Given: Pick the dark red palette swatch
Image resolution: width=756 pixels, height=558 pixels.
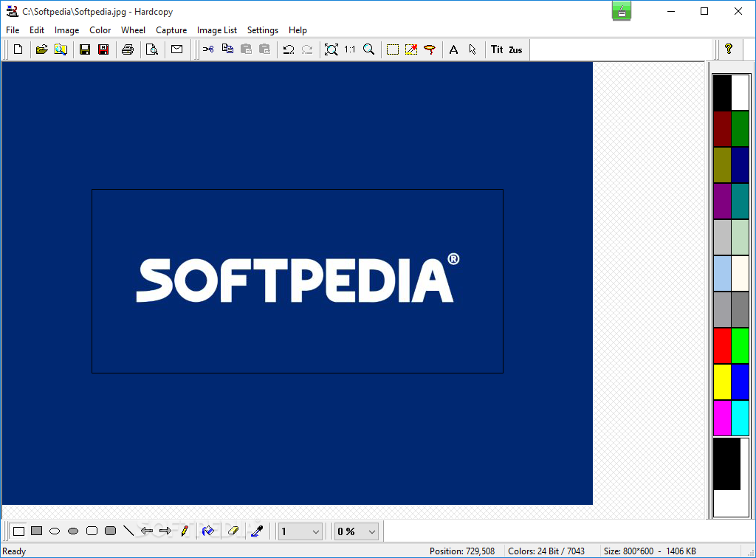Looking at the screenshot, I should pos(722,128).
